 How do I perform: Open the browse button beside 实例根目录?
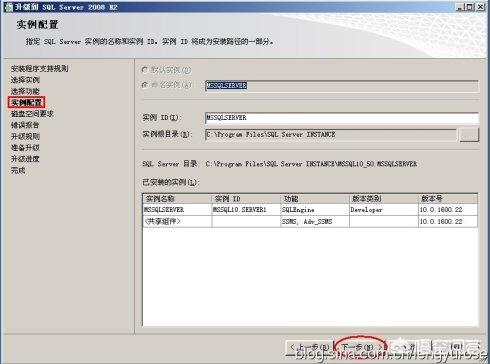click(469, 135)
